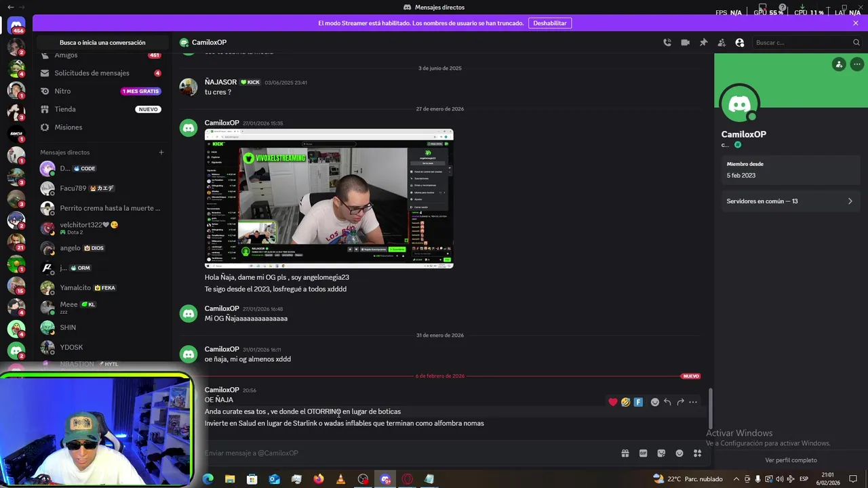Forward the message with the right arrow

pos(680,402)
